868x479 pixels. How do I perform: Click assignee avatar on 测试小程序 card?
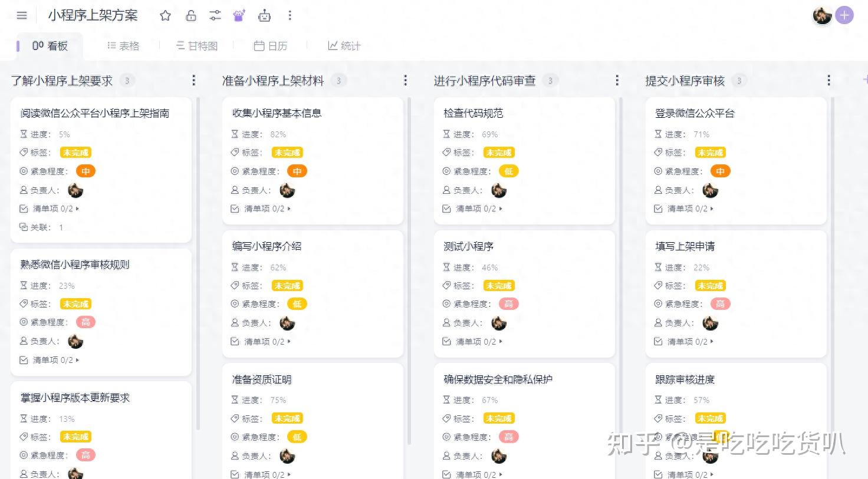[x=499, y=323]
